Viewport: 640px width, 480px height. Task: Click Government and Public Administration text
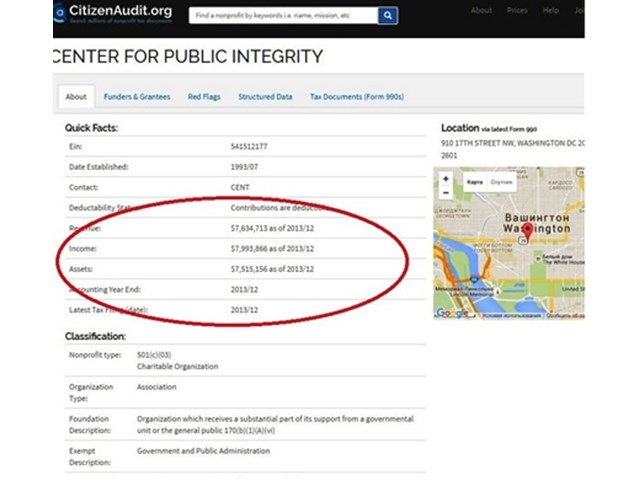(x=203, y=451)
